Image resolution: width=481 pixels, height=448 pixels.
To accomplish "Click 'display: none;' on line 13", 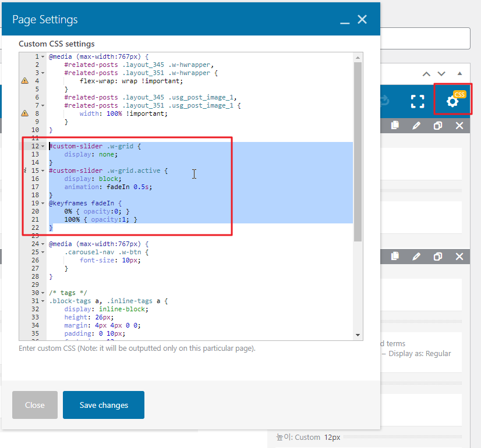I will pos(91,154).
